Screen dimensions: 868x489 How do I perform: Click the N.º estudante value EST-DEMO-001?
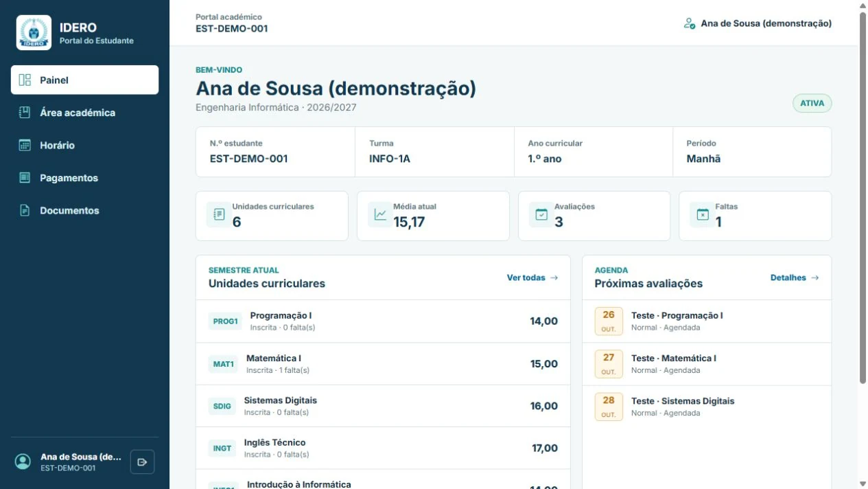tap(248, 159)
